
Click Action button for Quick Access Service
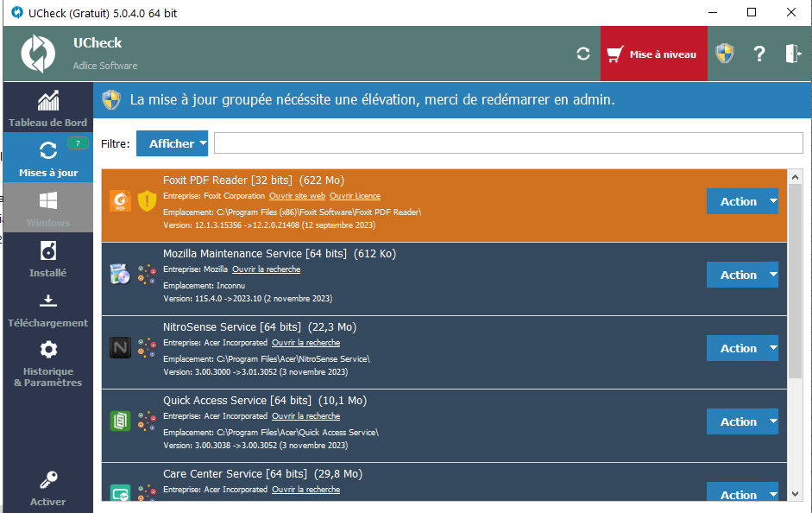(738, 421)
